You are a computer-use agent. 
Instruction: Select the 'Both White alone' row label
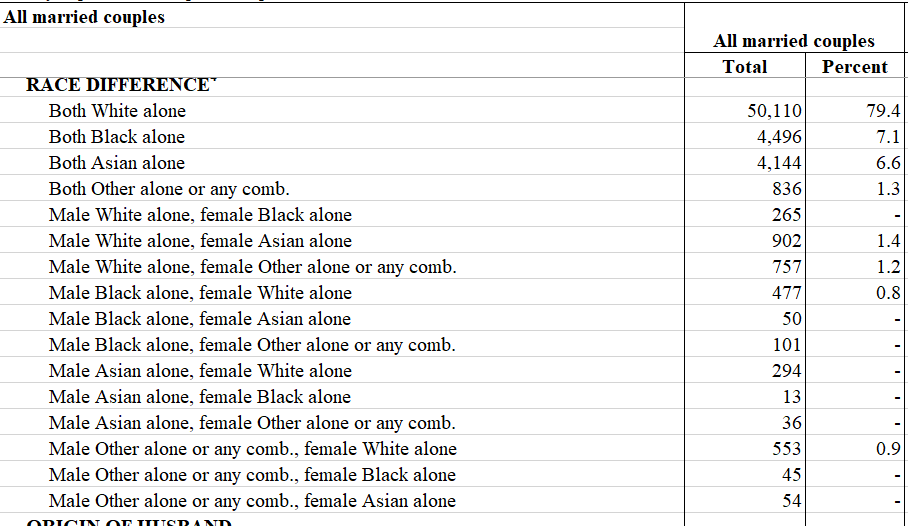[117, 111]
